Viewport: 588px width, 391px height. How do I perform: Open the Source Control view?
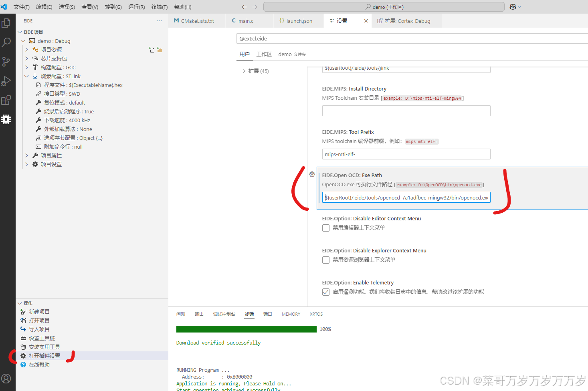pos(6,61)
